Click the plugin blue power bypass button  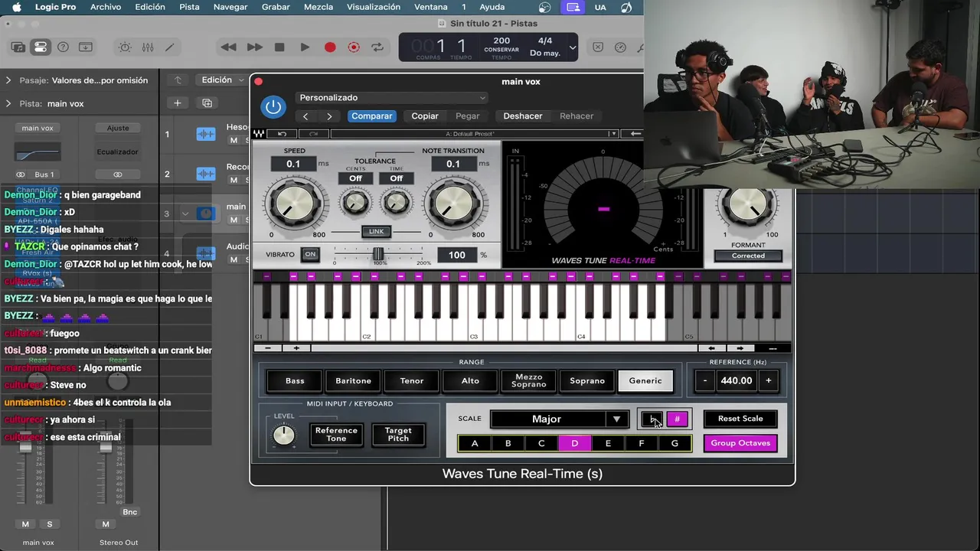pos(273,106)
